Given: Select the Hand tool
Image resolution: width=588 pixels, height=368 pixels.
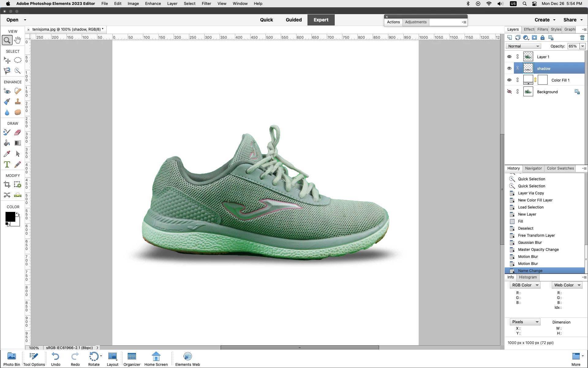Looking at the screenshot, I should (18, 40).
